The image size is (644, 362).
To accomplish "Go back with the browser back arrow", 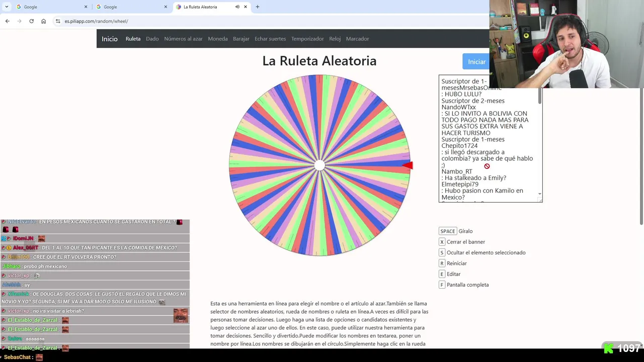I will click(x=7, y=21).
